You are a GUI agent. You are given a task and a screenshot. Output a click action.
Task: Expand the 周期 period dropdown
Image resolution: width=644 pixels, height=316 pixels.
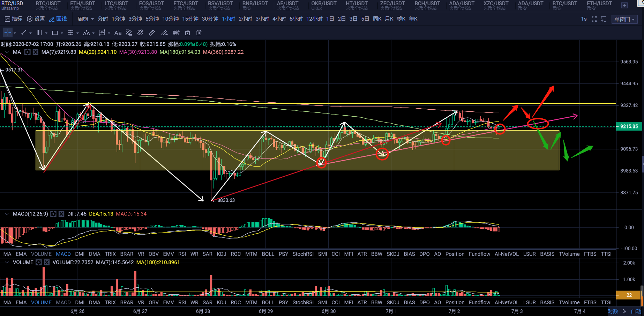tap(85, 19)
